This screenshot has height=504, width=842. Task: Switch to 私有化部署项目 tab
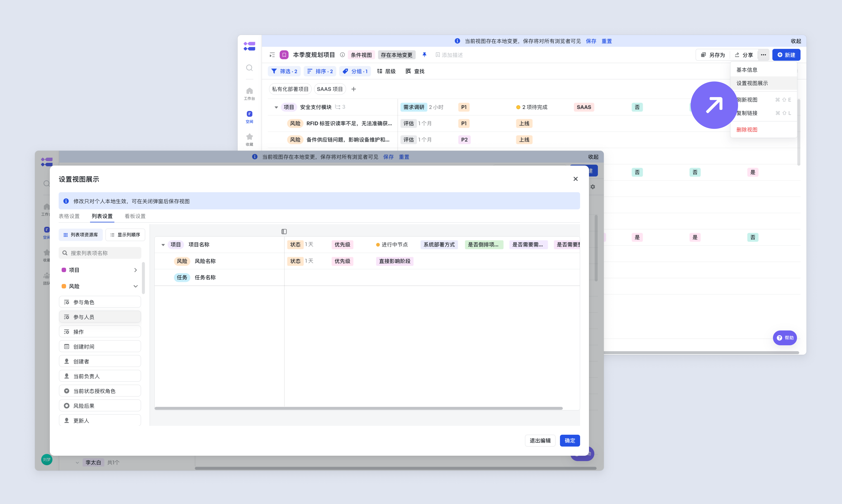tap(290, 89)
